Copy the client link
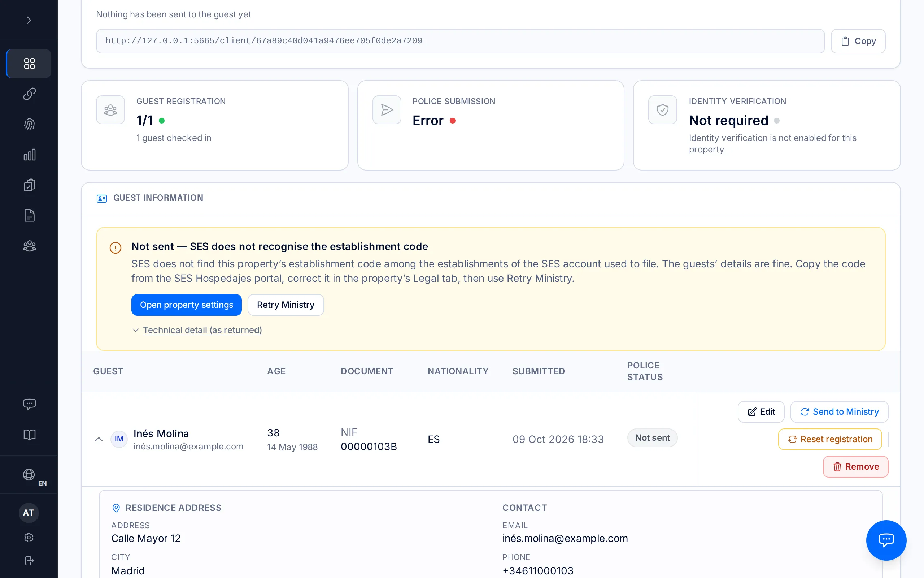Screen dimensions: 924x578 (858, 41)
